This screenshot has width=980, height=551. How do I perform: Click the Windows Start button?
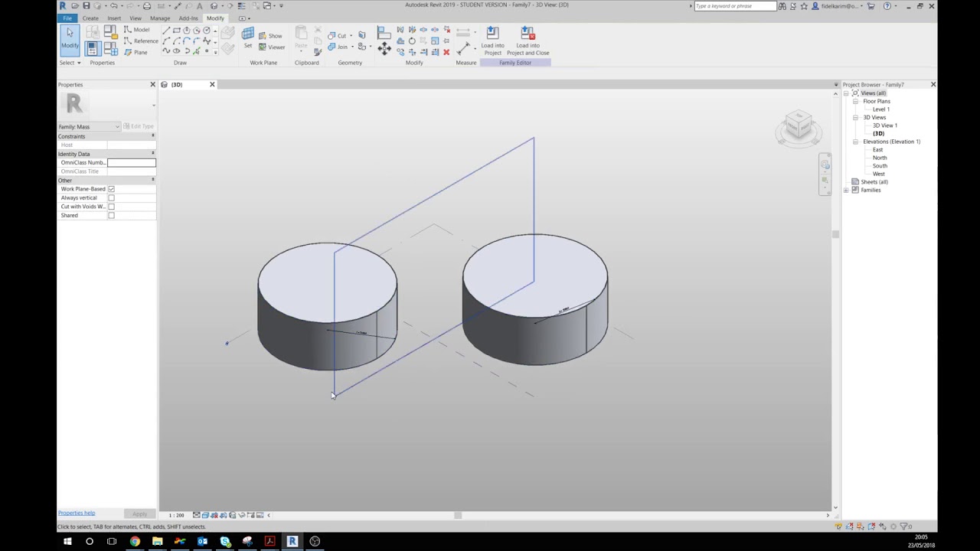point(67,541)
